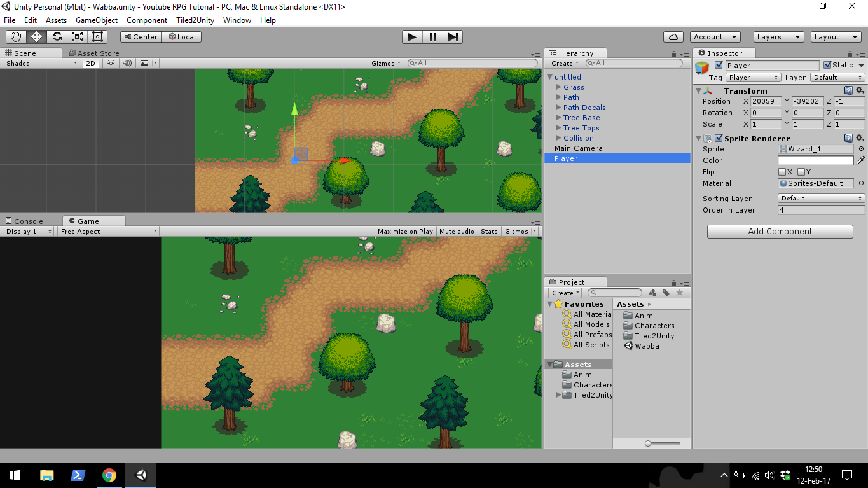Image resolution: width=868 pixels, height=488 pixels.
Task: Open the Sorting Layer dropdown
Action: click(822, 199)
